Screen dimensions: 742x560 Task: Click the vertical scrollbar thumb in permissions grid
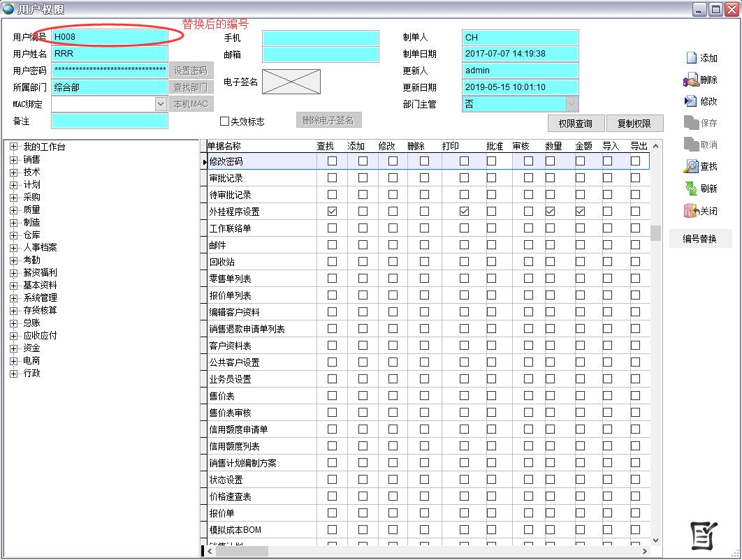point(655,233)
